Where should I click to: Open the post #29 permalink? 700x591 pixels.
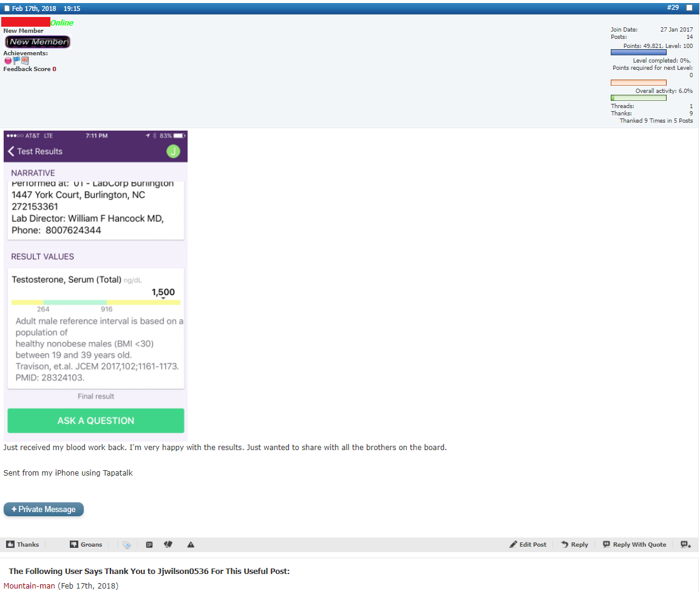click(x=673, y=7)
